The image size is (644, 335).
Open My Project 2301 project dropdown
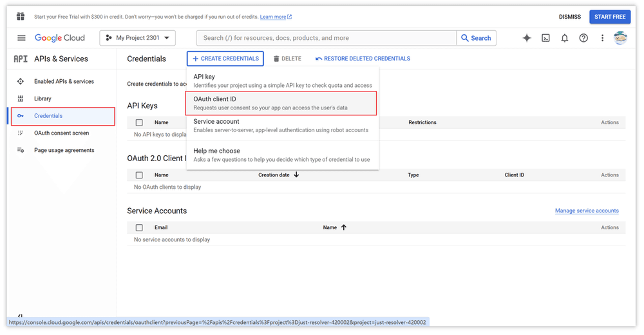pos(138,38)
